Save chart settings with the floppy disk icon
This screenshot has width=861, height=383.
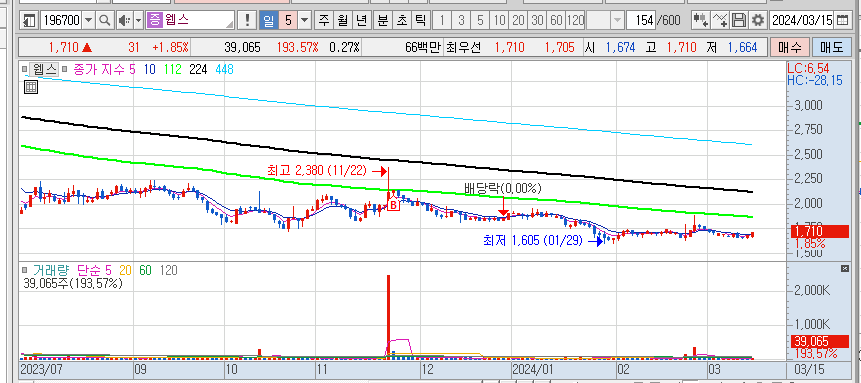(739, 21)
